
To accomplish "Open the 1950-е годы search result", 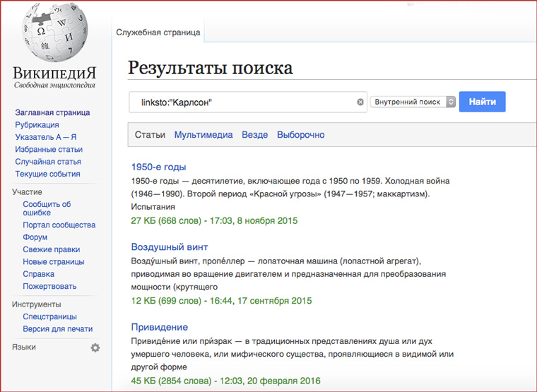I will pos(158,167).
